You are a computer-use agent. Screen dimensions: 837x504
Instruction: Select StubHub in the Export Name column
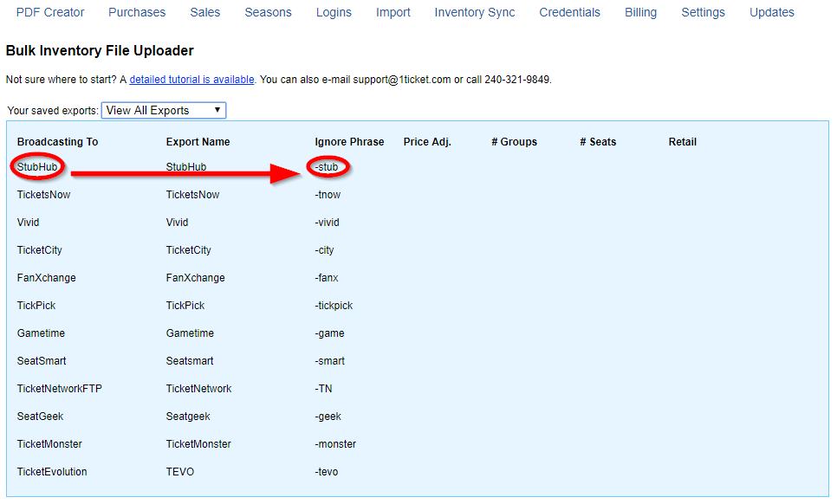[186, 167]
